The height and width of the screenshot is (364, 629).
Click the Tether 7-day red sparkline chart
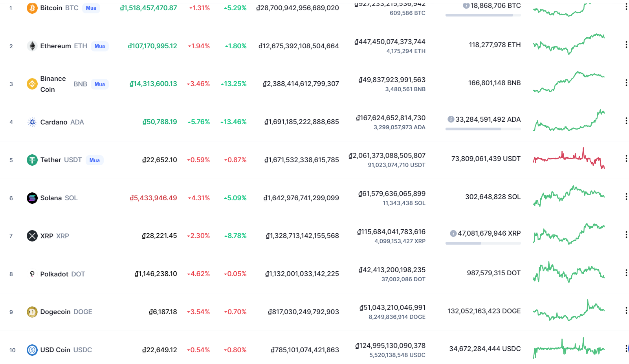pyautogui.click(x=568, y=158)
